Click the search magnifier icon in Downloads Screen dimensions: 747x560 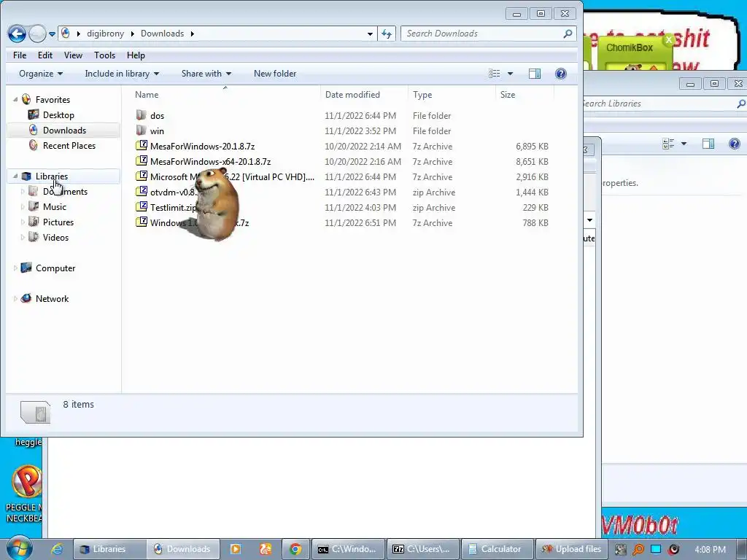(568, 34)
